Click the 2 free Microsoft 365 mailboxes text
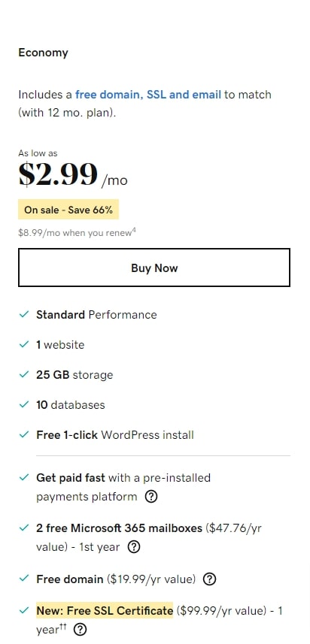Screen dimensions: 310x644 [119, 528]
